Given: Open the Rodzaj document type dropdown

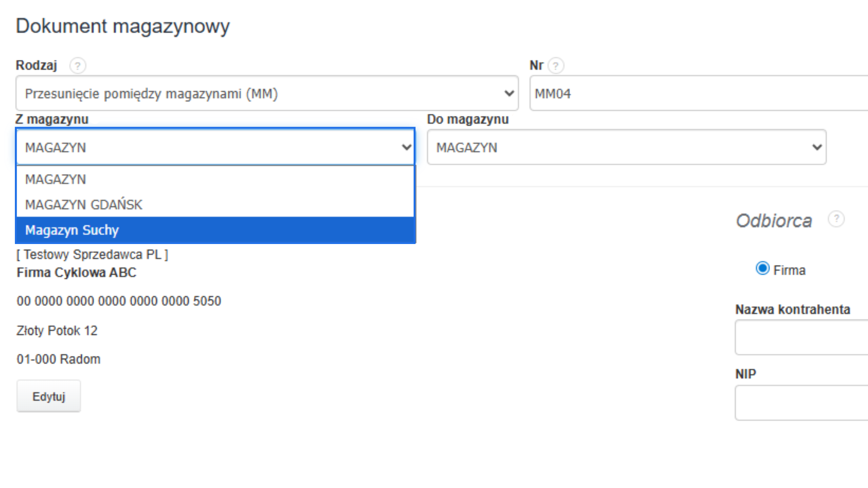Looking at the screenshot, I should click(267, 94).
